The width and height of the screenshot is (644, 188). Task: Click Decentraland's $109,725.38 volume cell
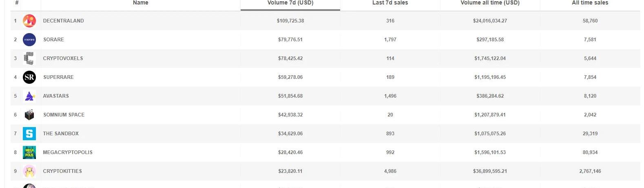290,21
